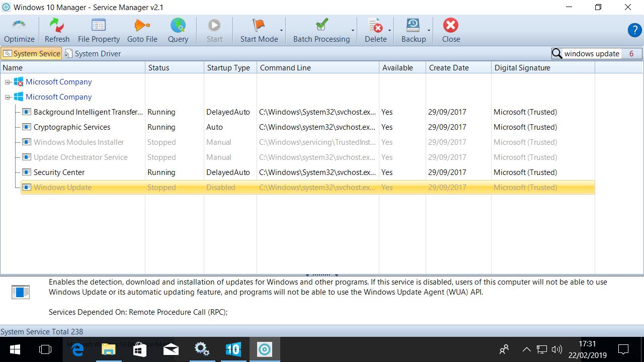The width and height of the screenshot is (644, 362).
Task: Click the service icon beside Security Center
Action: (27, 172)
